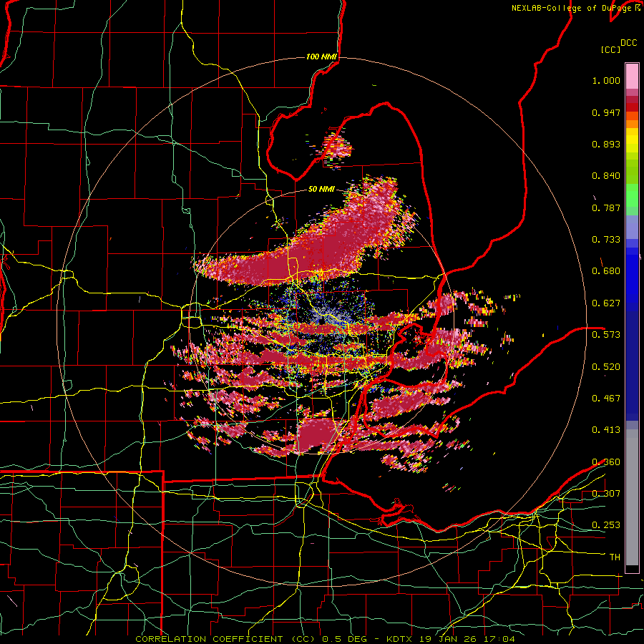Click the 0.467 scale value
The height and width of the screenshot is (644, 644).
click(x=606, y=399)
